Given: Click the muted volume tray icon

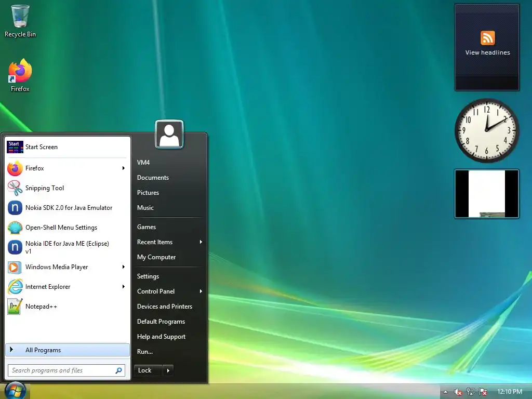Looking at the screenshot, I should (458, 392).
